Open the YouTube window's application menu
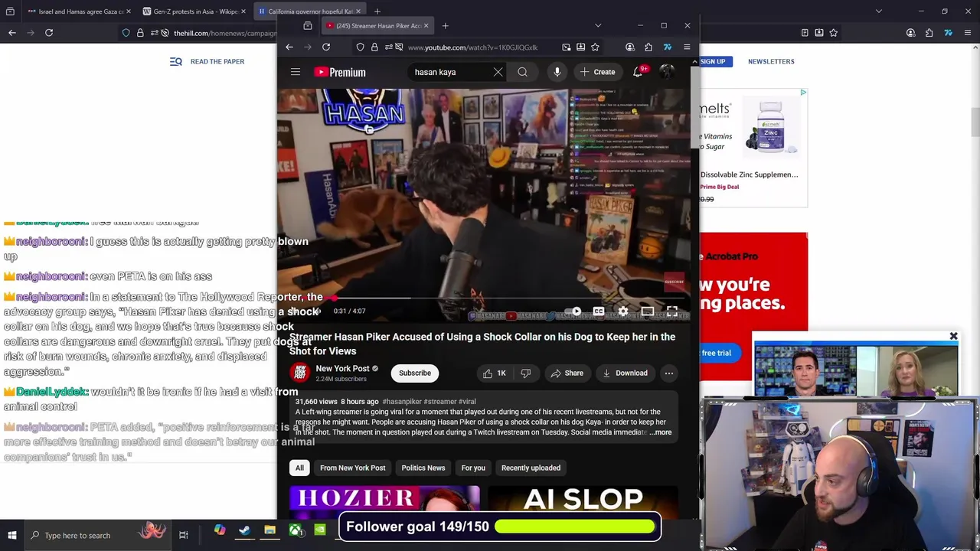Image resolution: width=980 pixels, height=551 pixels. [x=687, y=47]
